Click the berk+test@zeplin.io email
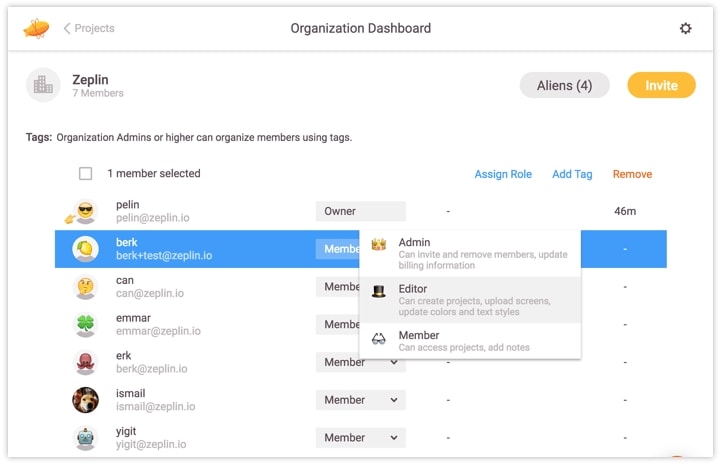This screenshot has width=720, height=466. pyautogui.click(x=164, y=255)
